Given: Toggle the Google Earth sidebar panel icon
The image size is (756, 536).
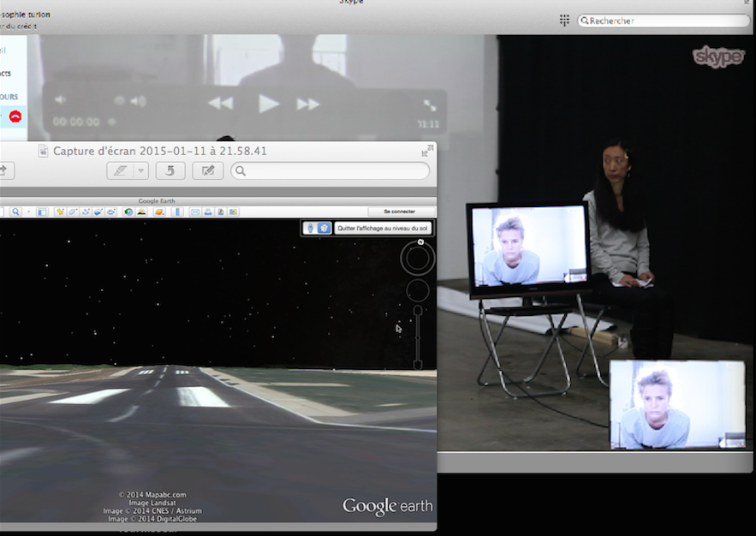Looking at the screenshot, I should click(42, 211).
